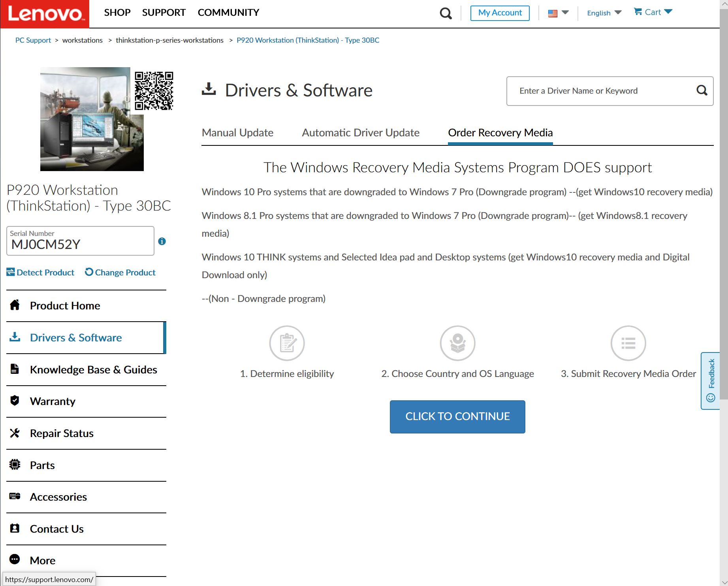Click the serial number info icon
This screenshot has height=586, width=728.
coord(162,241)
